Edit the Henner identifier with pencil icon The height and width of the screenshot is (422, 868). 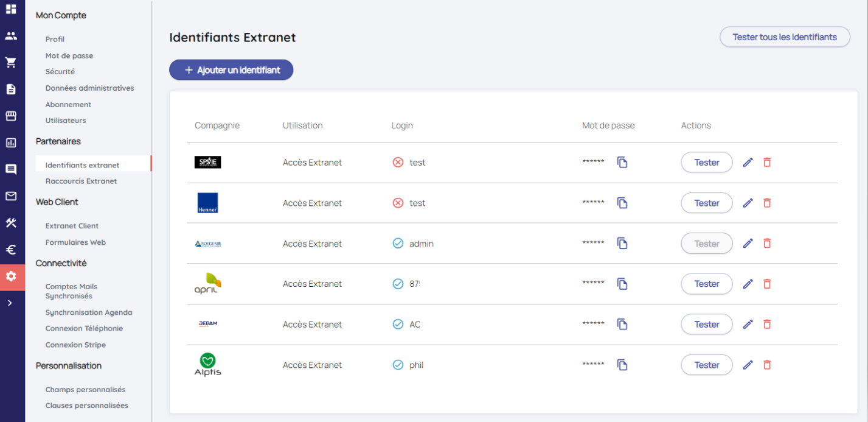[748, 203]
